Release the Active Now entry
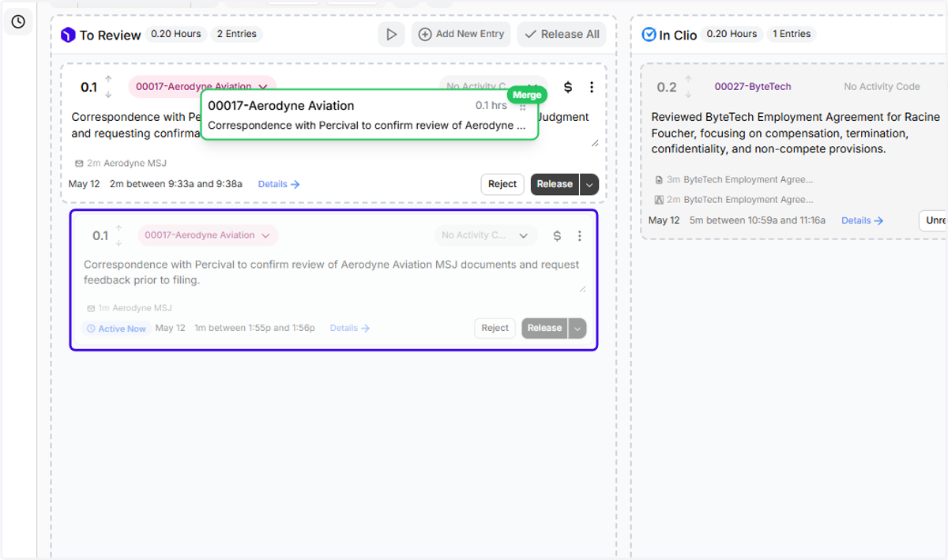Viewport: 948px width, 560px height. coord(544,328)
